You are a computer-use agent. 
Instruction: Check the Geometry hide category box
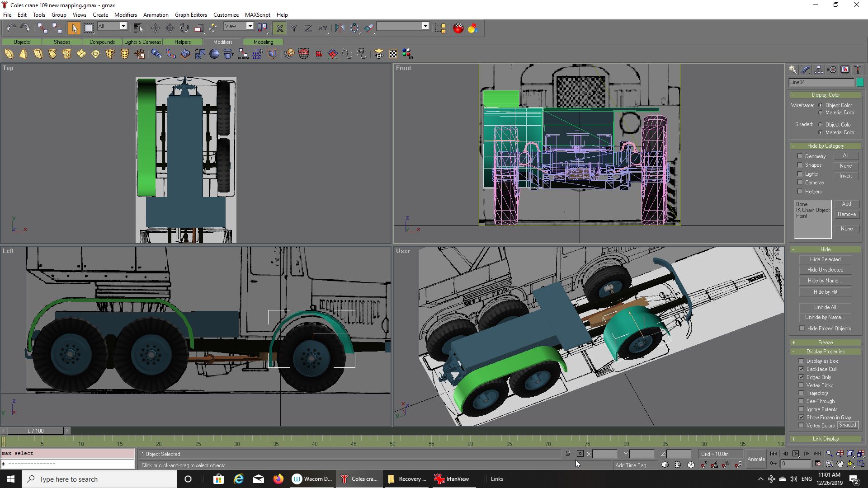[800, 156]
